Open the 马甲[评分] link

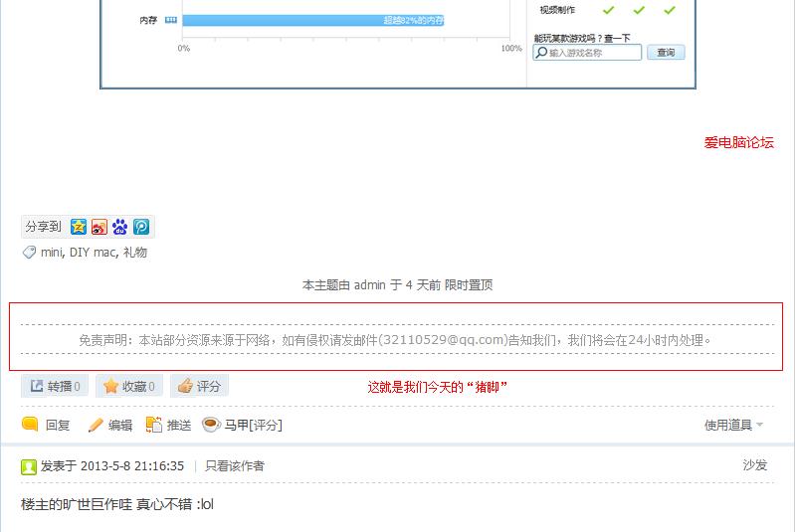[253, 425]
